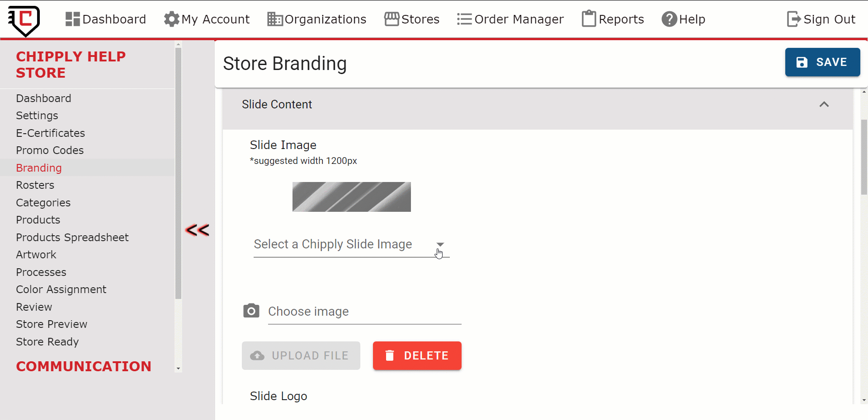Click the Dashboard grid icon in top navigation
Image resolution: width=868 pixels, height=420 pixels.
(72, 19)
